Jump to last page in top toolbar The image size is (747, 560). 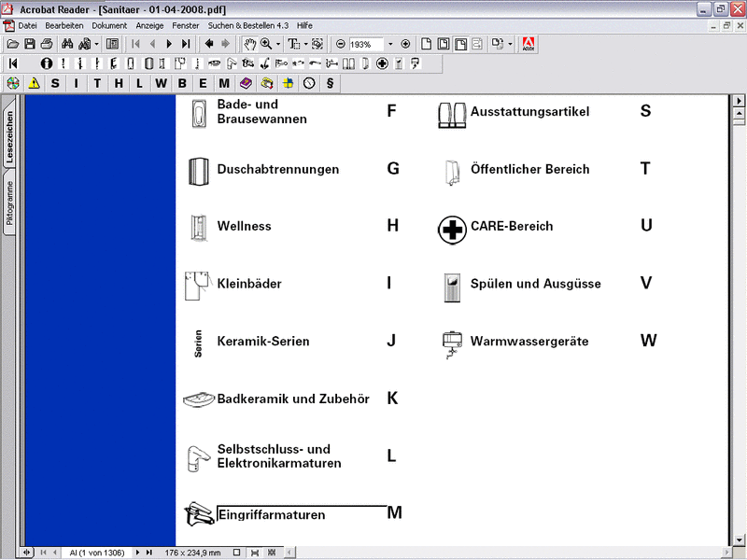(x=186, y=44)
